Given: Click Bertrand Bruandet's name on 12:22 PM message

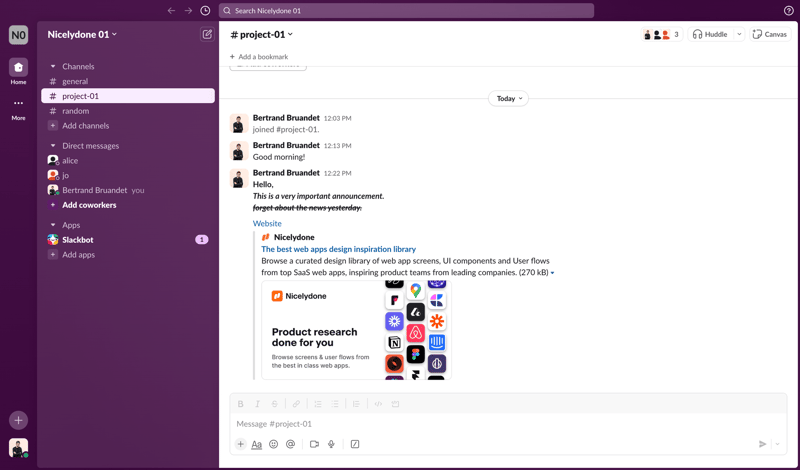Looking at the screenshot, I should 286,173.
